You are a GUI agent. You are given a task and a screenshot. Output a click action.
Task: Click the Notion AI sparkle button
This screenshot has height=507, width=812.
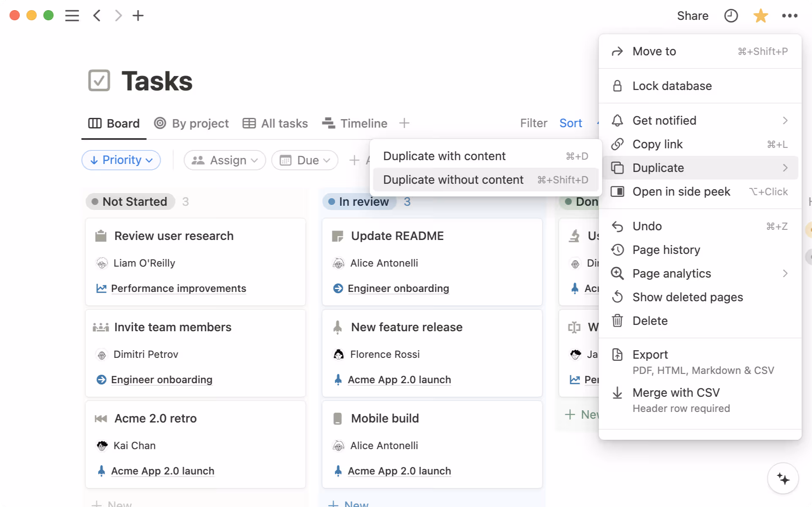(x=783, y=479)
